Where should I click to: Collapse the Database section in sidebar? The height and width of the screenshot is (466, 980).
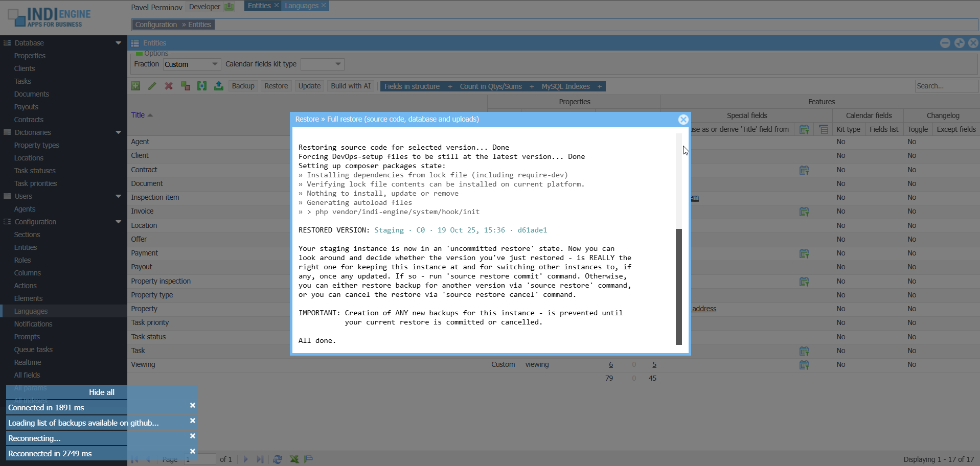pyautogui.click(x=119, y=43)
